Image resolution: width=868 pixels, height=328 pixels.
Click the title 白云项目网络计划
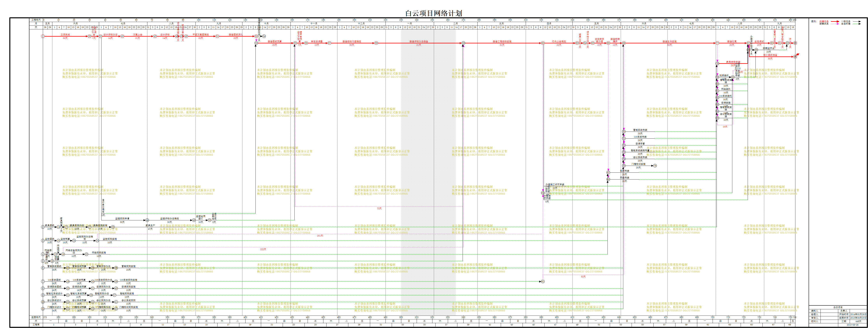click(434, 13)
